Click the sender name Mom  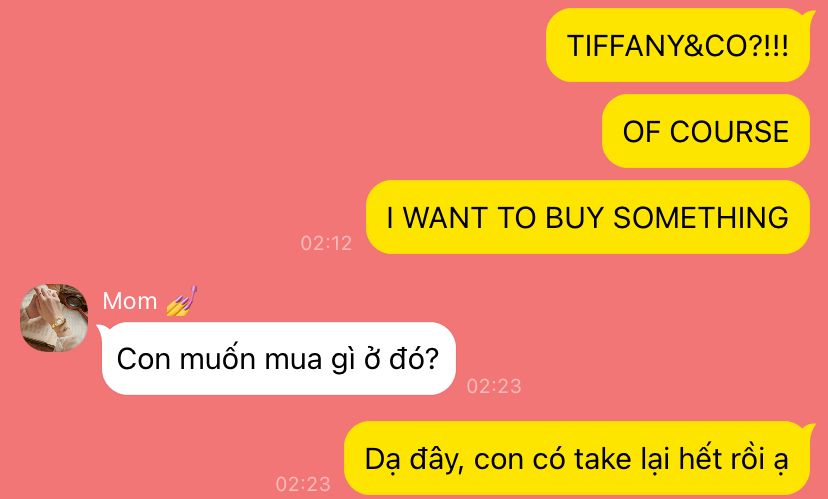(x=130, y=301)
